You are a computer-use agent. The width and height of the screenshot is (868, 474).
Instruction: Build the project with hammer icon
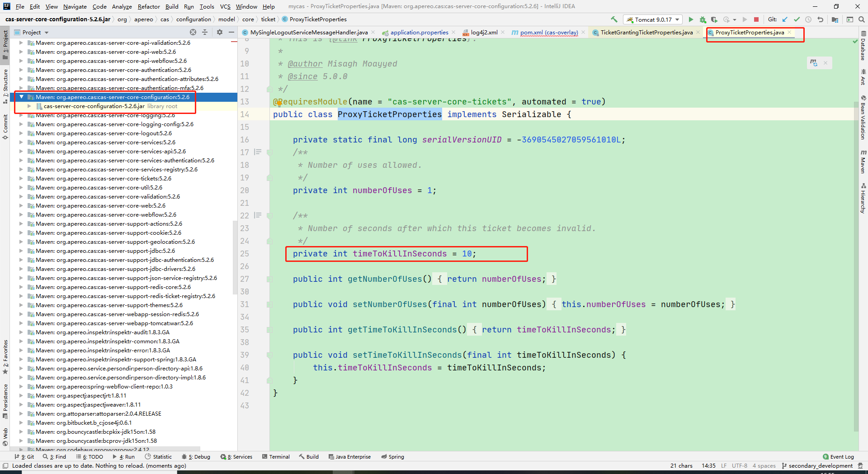[614, 19]
